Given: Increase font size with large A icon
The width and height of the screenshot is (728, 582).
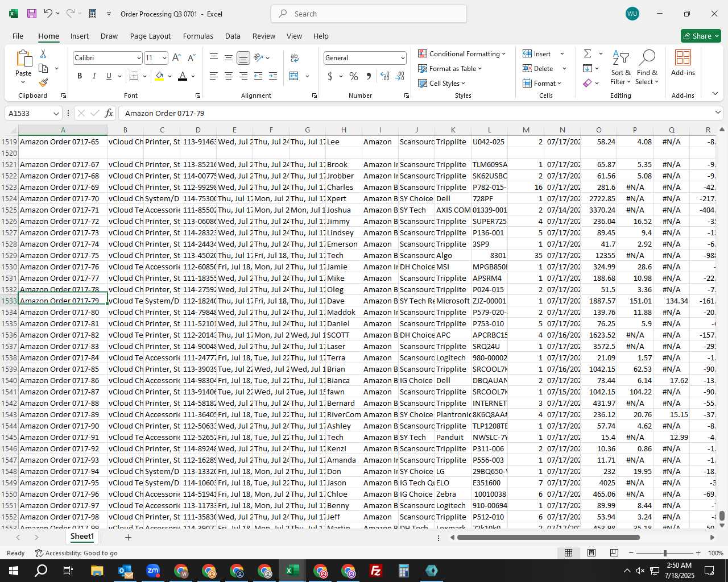Looking at the screenshot, I should 176,58.
